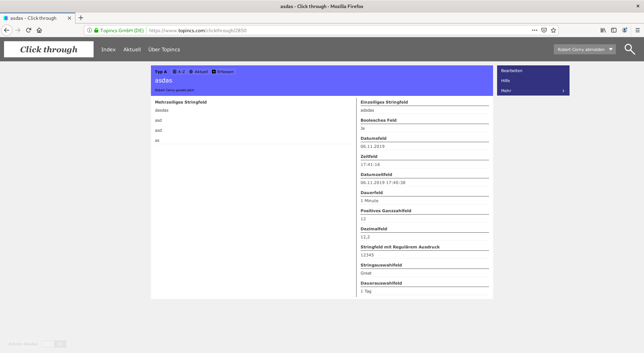The width and height of the screenshot is (644, 353).
Task: Open the Firefox hamburger menu
Action: pyautogui.click(x=637, y=30)
